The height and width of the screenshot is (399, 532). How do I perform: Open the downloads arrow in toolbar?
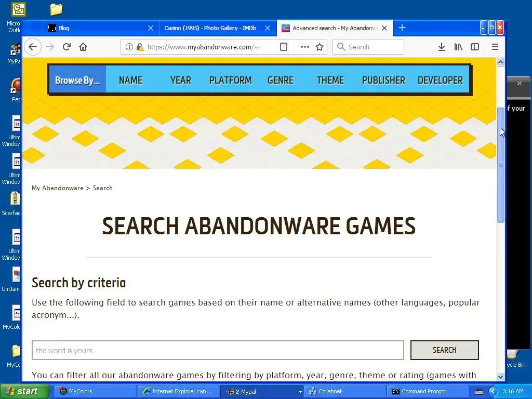[442, 47]
